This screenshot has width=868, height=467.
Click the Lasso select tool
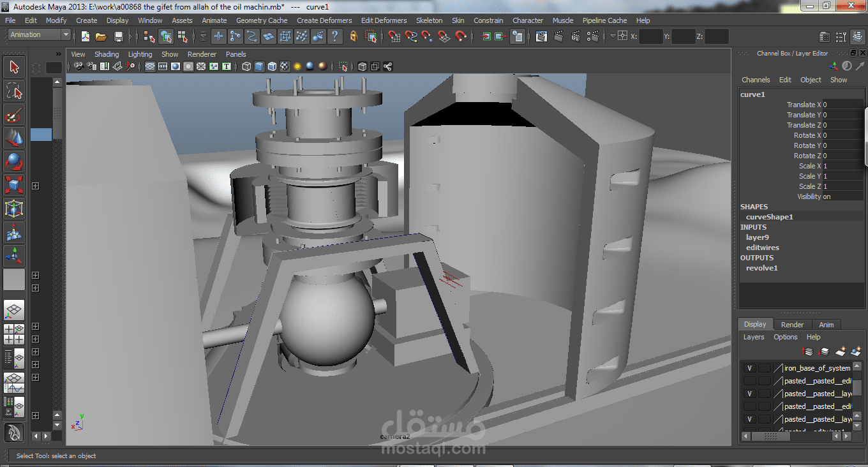(x=14, y=91)
